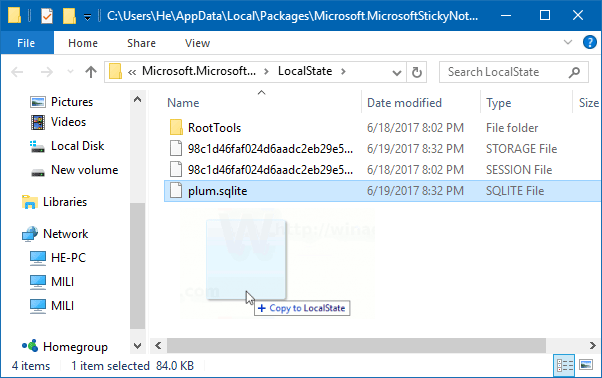
Task: Click the Videos filmstrip icon
Action: point(38,122)
